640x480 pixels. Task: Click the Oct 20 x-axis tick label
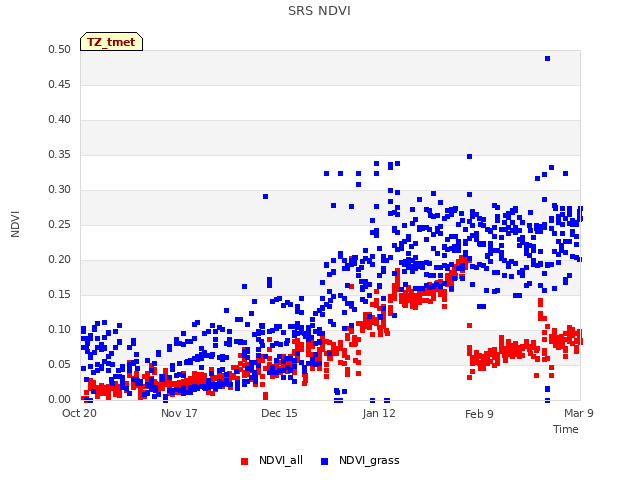click(x=79, y=413)
